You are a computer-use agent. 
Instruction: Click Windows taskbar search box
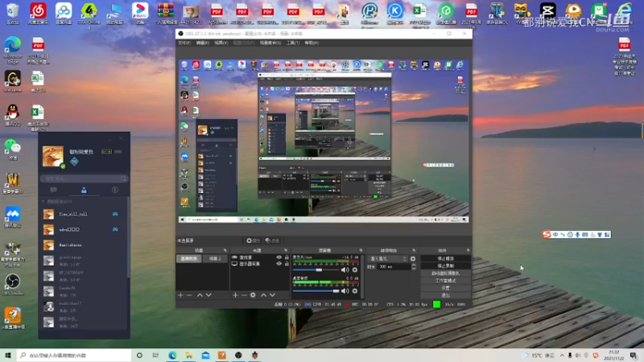tap(74, 356)
